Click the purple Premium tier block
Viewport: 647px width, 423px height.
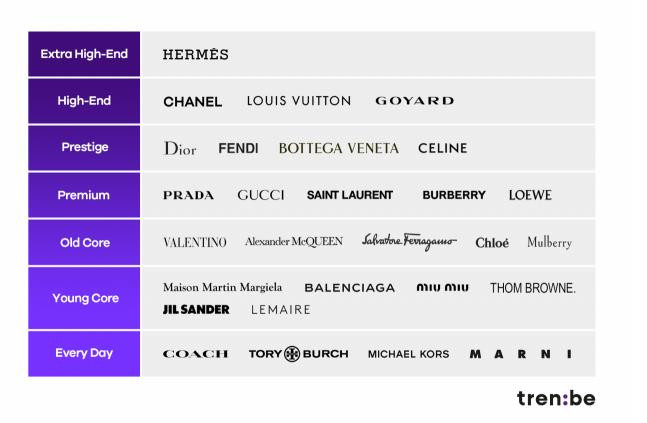click(84, 195)
